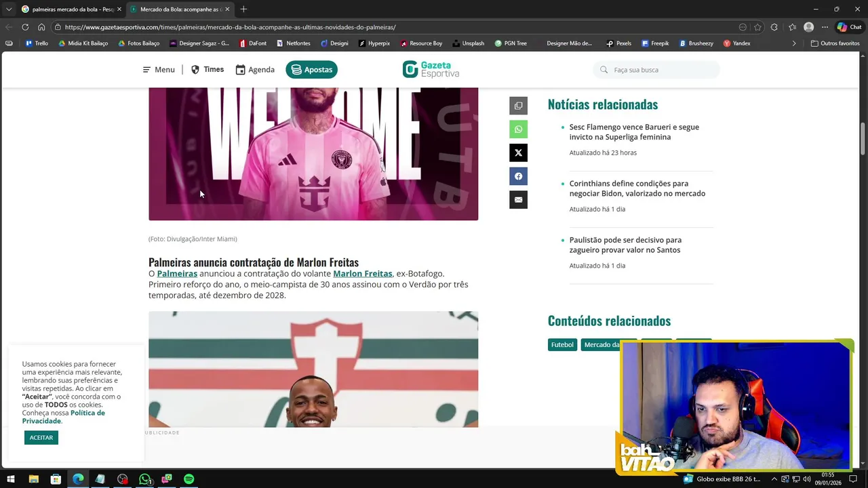Open the Pexels bookmark
This screenshot has height=488, width=868.
pyautogui.click(x=618, y=43)
